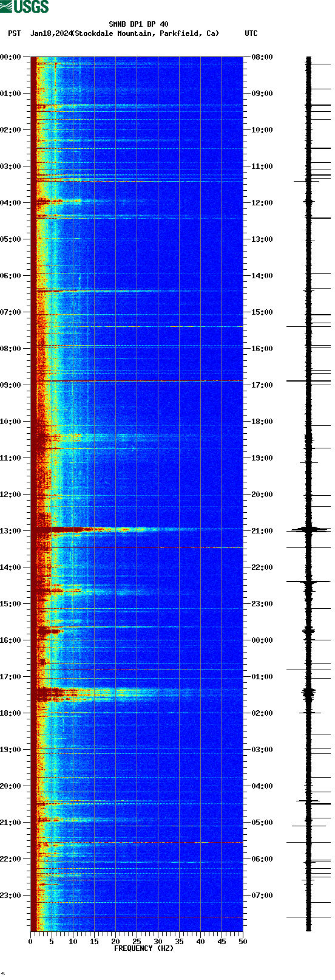The height and width of the screenshot is (980, 335).
Task: Click the PST time label "17:00"
Action: point(11,677)
